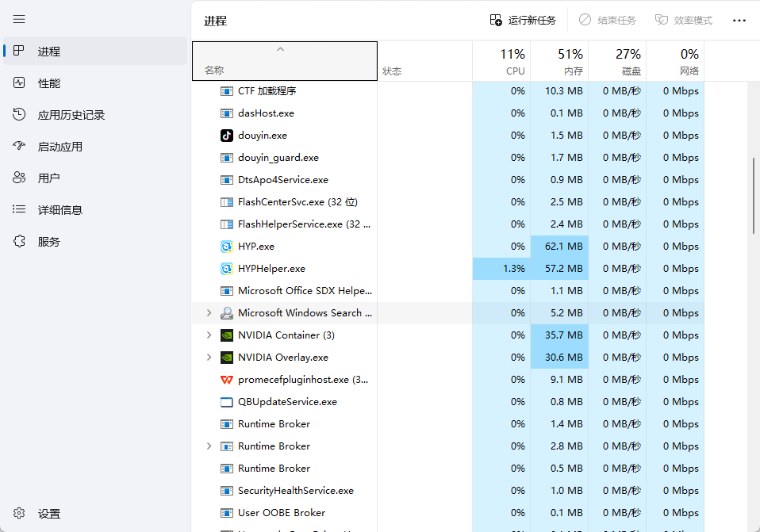Switch to 详细信息 details tab
This screenshot has height=532, width=760.
59,210
